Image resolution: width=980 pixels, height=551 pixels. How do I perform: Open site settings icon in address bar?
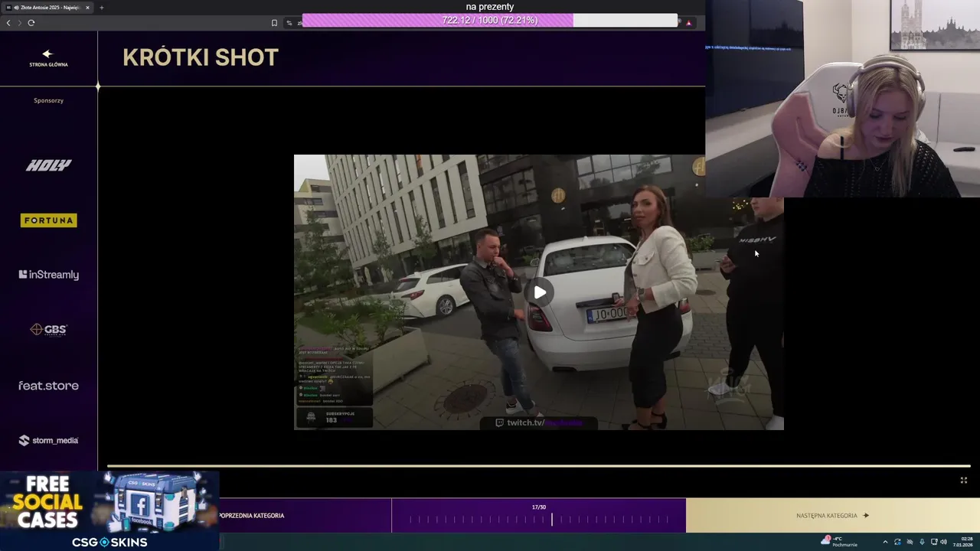[289, 23]
